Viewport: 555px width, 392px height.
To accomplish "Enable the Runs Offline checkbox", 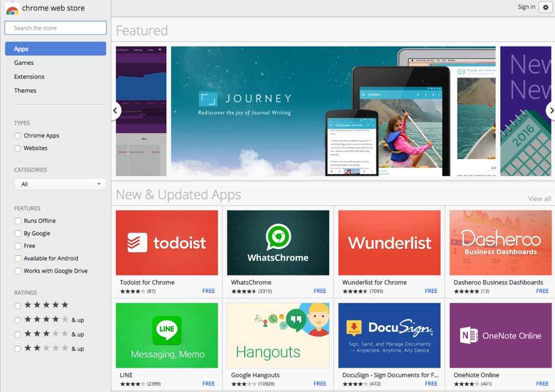I will tap(18, 221).
